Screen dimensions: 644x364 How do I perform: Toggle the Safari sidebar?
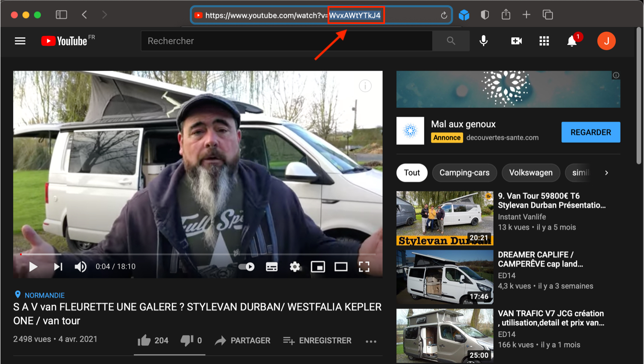pos(61,15)
